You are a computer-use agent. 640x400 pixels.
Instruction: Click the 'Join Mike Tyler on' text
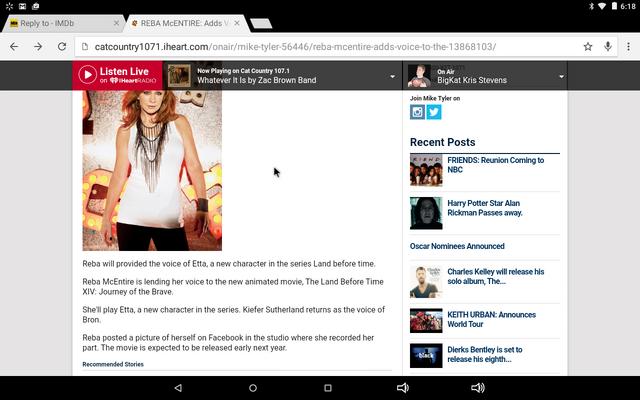pyautogui.click(x=435, y=98)
